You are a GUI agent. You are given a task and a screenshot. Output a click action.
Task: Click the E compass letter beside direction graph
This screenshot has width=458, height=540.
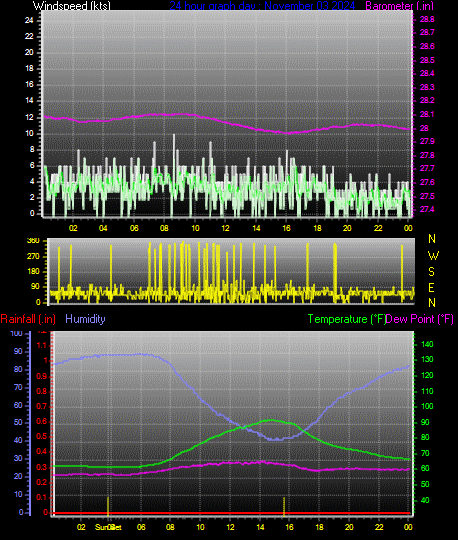431,288
